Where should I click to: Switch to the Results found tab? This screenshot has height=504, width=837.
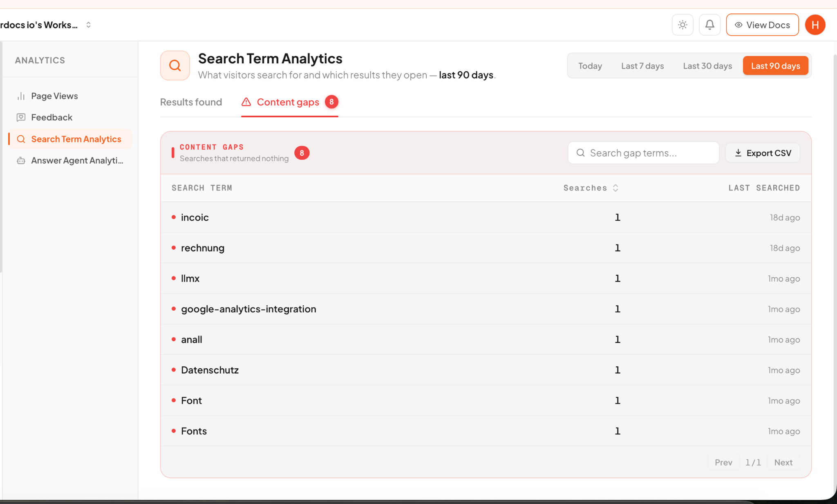[x=191, y=102]
